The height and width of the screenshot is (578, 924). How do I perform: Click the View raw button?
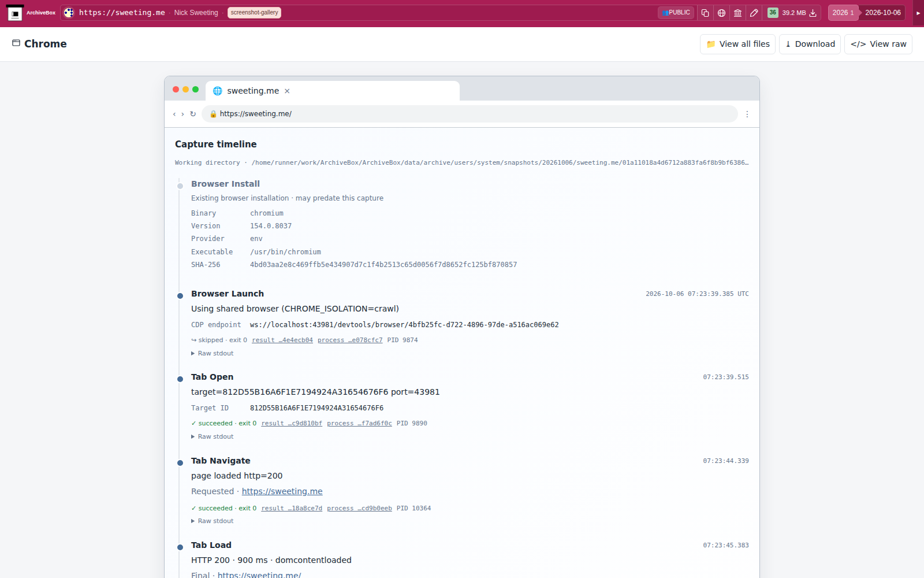pos(878,44)
